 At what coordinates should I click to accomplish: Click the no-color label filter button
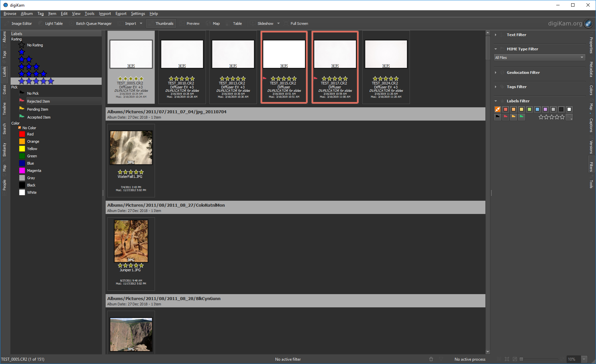tap(497, 109)
